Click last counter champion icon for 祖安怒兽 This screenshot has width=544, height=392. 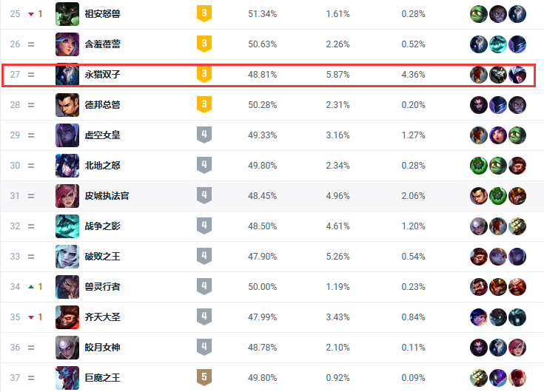coord(517,14)
